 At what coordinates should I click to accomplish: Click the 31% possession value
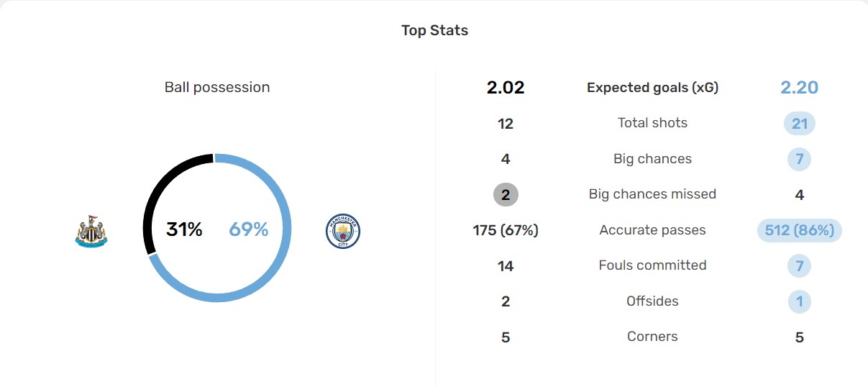pos(184,230)
